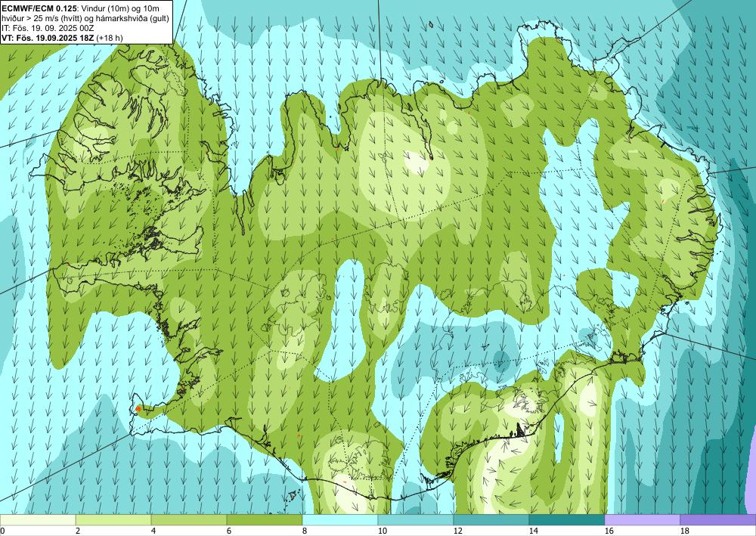Click the 16–18 m/s light purple legend swatch

[643, 519]
